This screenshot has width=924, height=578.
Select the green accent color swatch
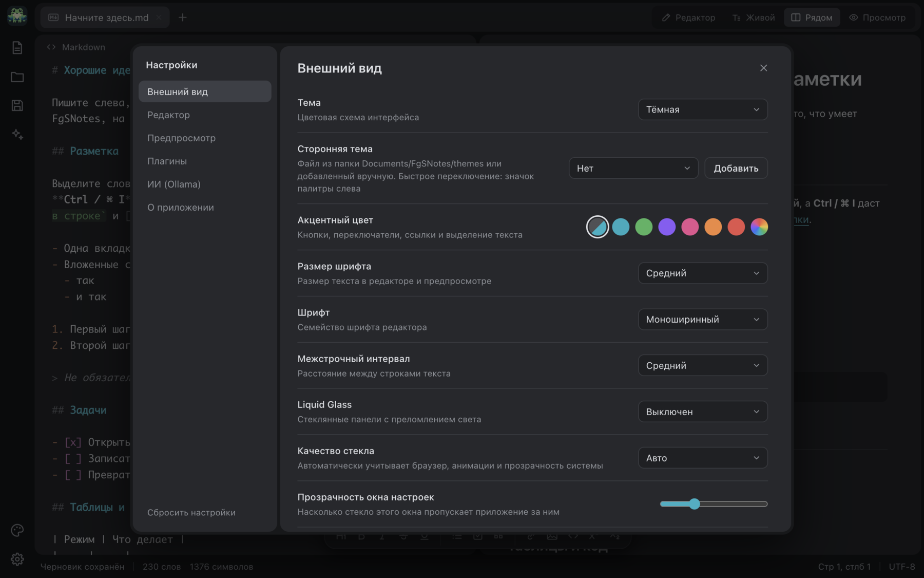coord(644,227)
